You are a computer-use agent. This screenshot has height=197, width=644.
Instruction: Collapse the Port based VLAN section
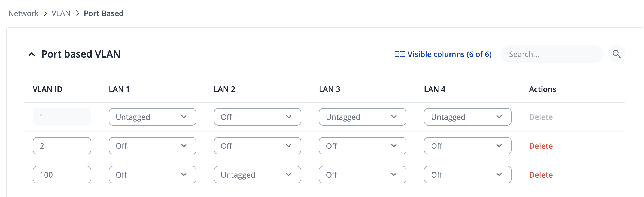tap(32, 54)
